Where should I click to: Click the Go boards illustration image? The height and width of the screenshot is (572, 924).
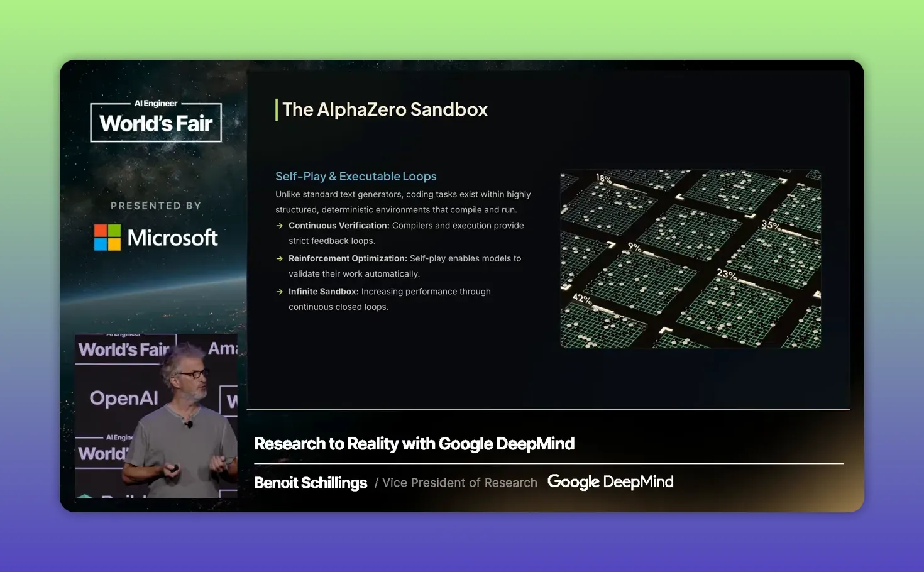pos(690,258)
